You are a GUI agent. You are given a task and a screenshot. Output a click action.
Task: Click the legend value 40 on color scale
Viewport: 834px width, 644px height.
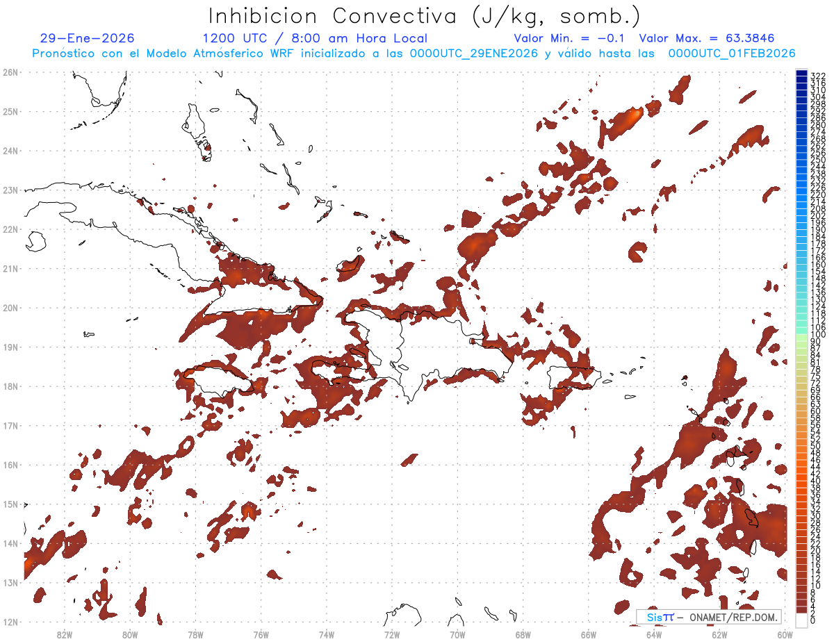(815, 480)
